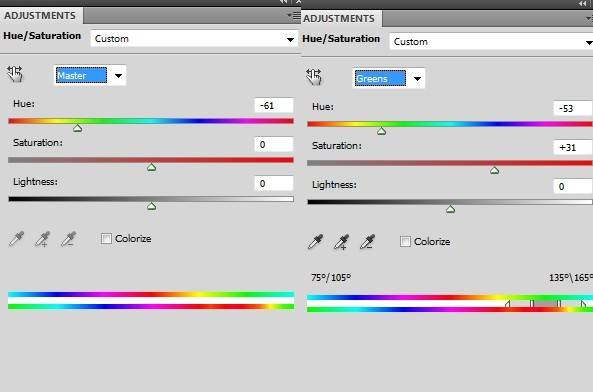
Task: Select the subtract-from-sample eyedropper in the Greens panel
Action: [x=368, y=242]
